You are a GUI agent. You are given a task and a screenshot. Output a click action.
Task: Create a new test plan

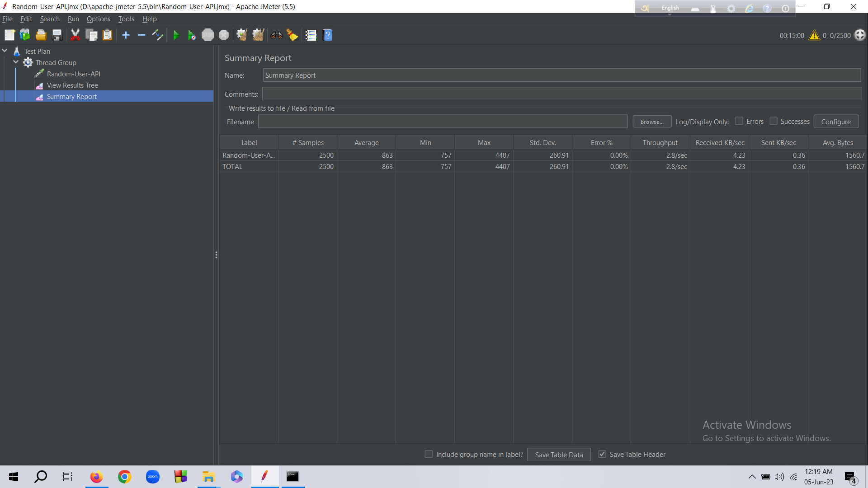tap(9, 35)
